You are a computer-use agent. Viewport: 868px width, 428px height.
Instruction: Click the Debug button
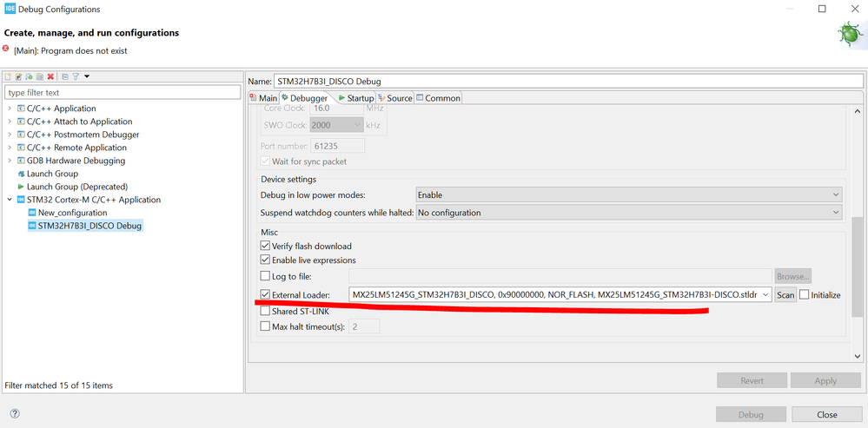coord(751,414)
